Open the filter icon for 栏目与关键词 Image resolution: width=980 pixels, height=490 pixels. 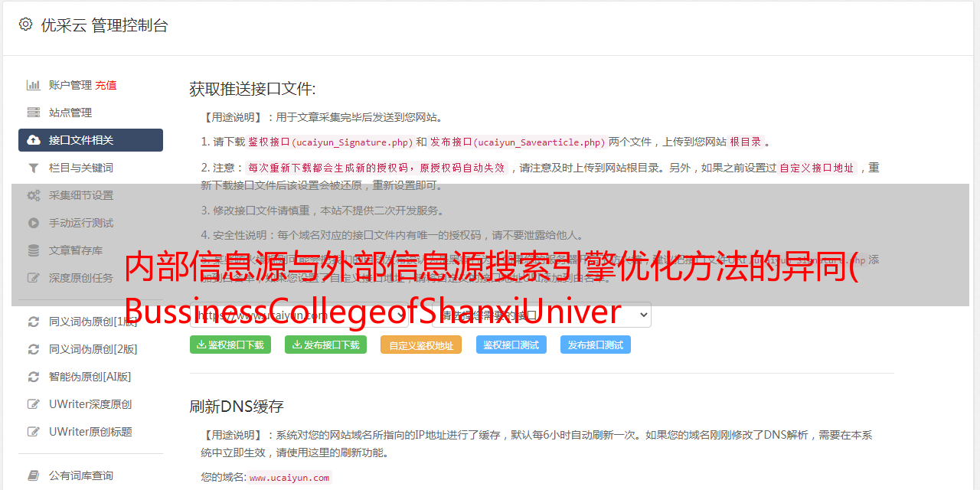[34, 168]
